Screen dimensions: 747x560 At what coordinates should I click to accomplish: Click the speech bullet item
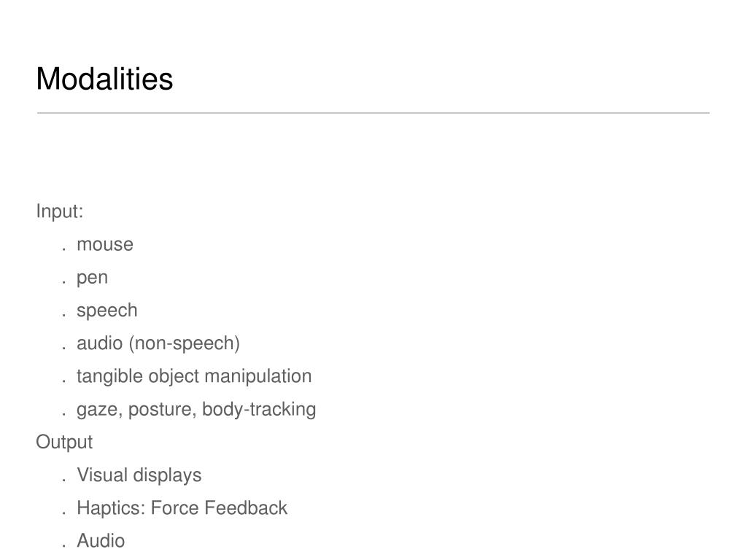pos(107,311)
